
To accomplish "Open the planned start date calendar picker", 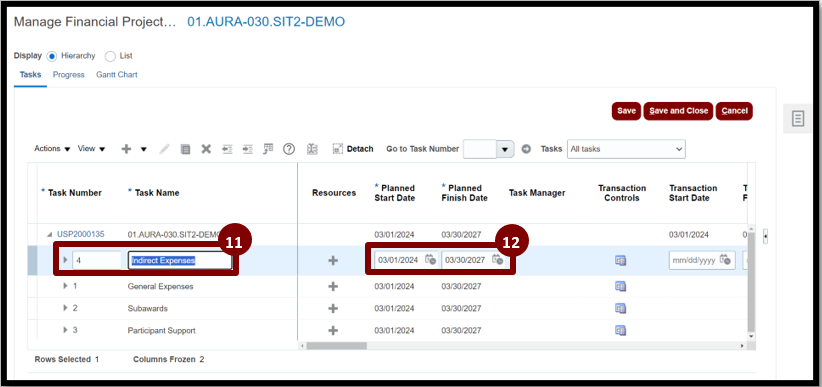I will [x=430, y=260].
